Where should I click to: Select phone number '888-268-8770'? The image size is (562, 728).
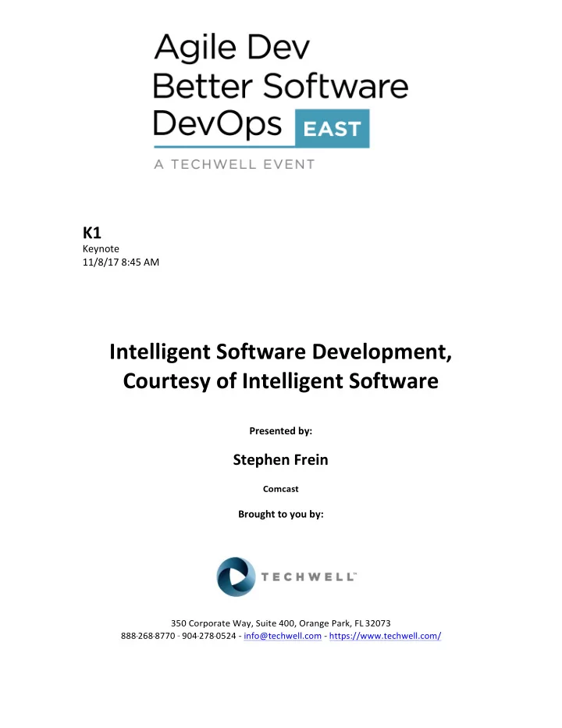point(148,636)
